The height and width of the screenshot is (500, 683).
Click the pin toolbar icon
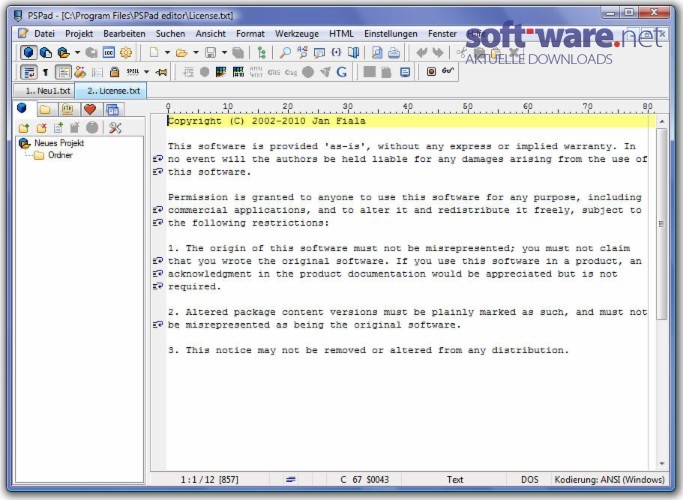tap(161, 72)
